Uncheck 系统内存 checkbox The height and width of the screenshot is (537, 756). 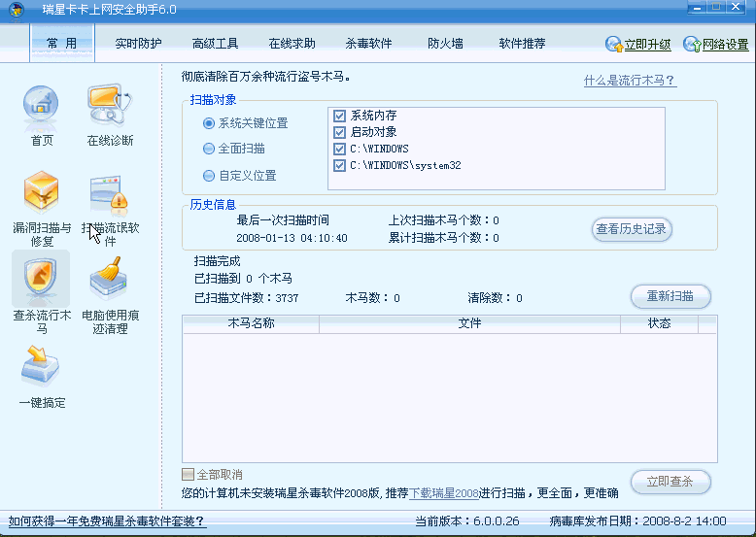339,116
